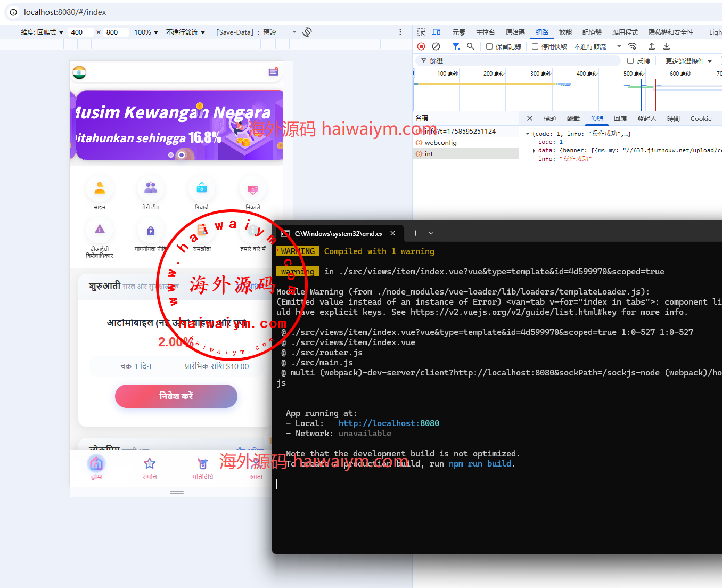Open the मेरी टीम team icon
The width and height of the screenshot is (722, 588).
pos(151,189)
